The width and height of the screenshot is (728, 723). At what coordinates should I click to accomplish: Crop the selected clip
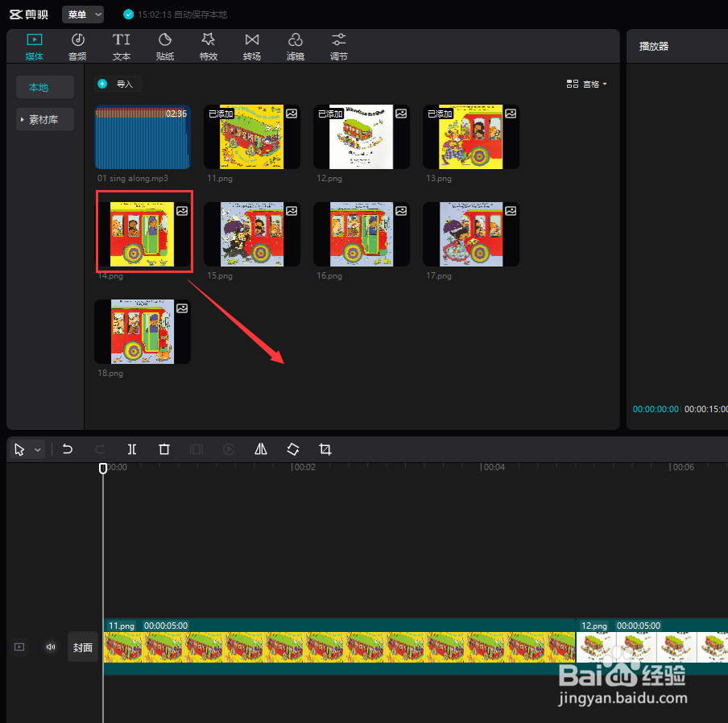[325, 449]
